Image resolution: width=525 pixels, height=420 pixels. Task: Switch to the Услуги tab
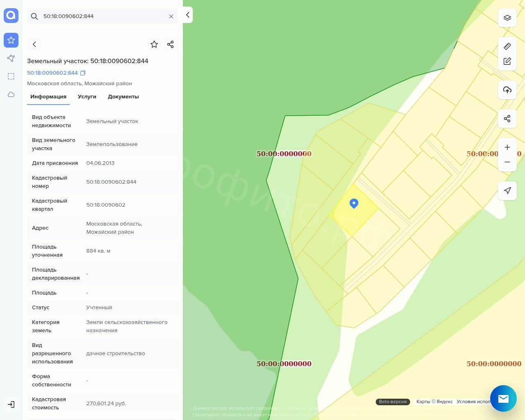tap(87, 97)
